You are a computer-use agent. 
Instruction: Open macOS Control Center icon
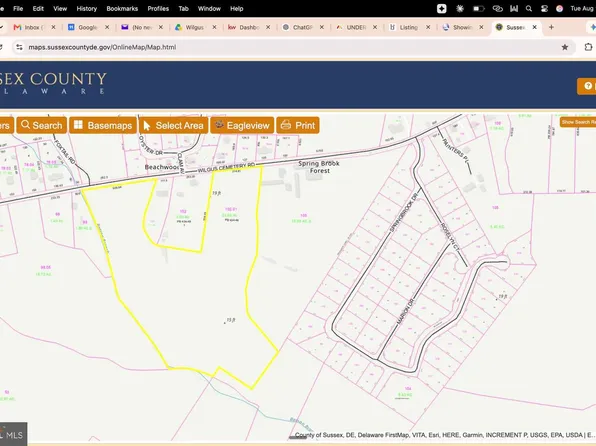pos(544,8)
